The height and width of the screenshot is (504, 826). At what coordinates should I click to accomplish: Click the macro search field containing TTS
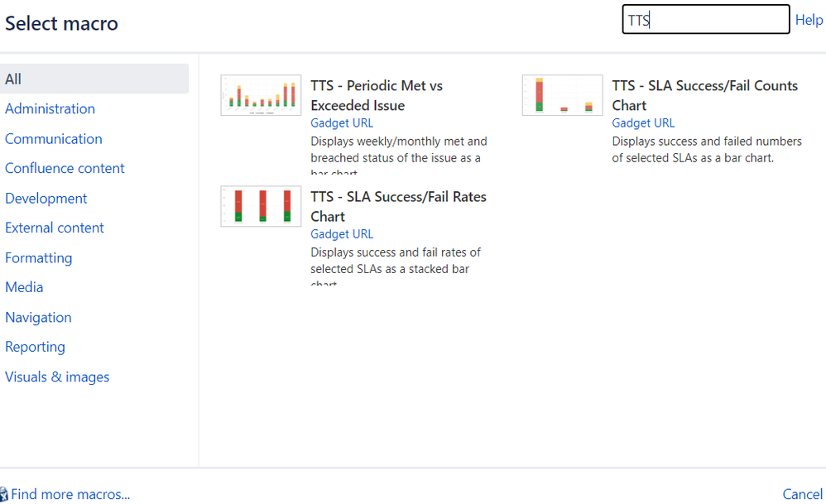coord(705,20)
